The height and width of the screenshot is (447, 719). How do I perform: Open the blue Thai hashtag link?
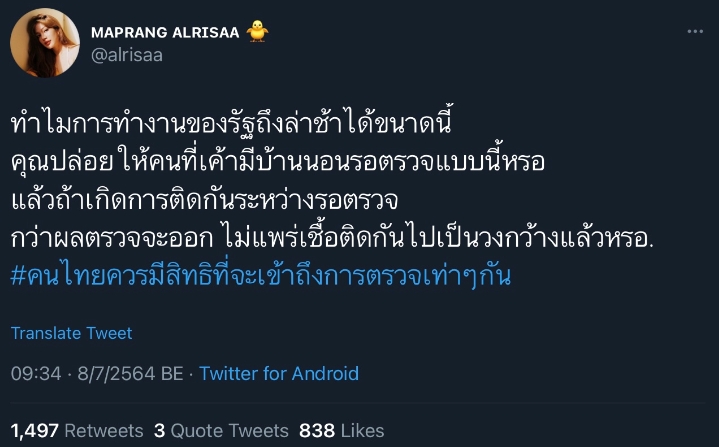point(261,275)
